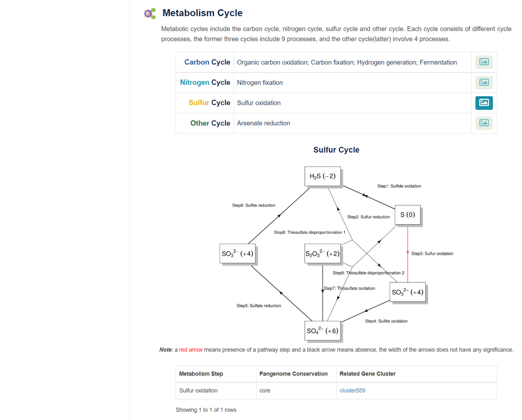Click the Other Cycle row label
522x420 pixels.
pos(210,123)
